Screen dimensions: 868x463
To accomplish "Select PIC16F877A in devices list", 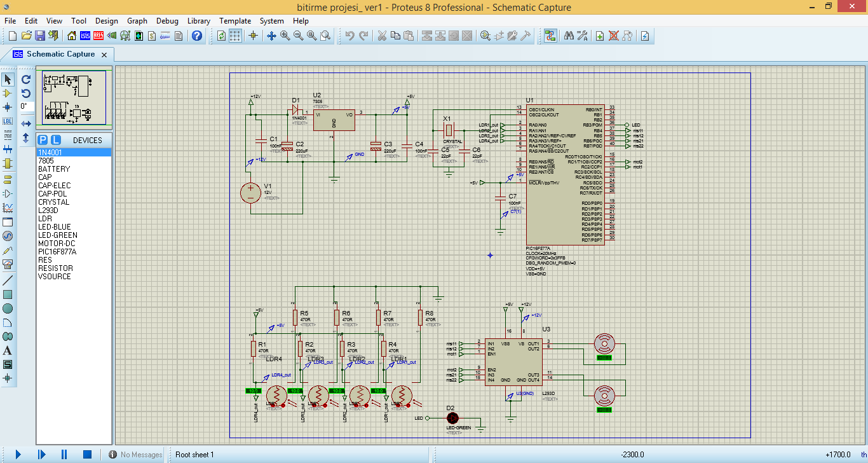I will (57, 252).
